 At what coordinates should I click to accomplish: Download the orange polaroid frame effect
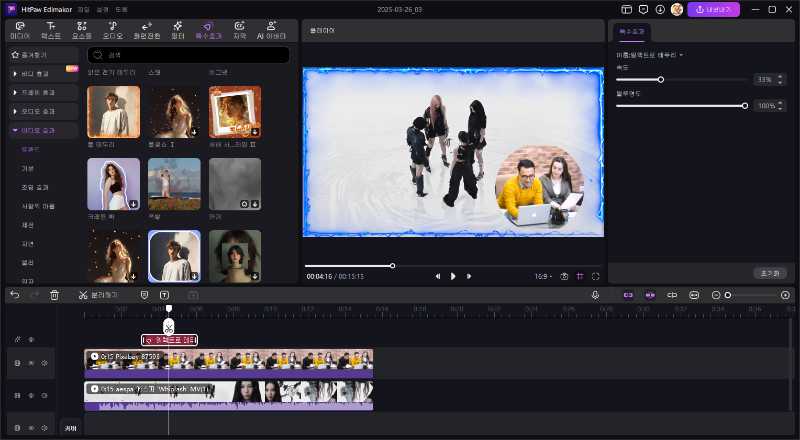[255, 132]
